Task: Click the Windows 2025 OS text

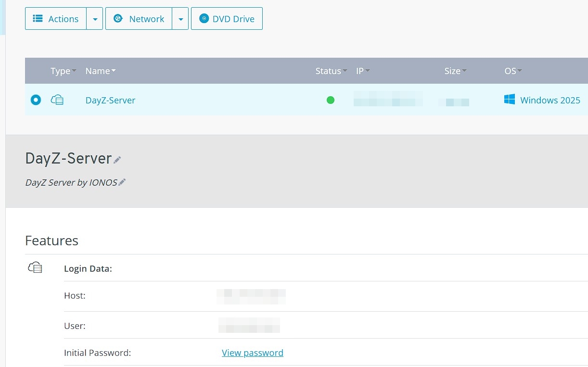Action: tap(550, 100)
